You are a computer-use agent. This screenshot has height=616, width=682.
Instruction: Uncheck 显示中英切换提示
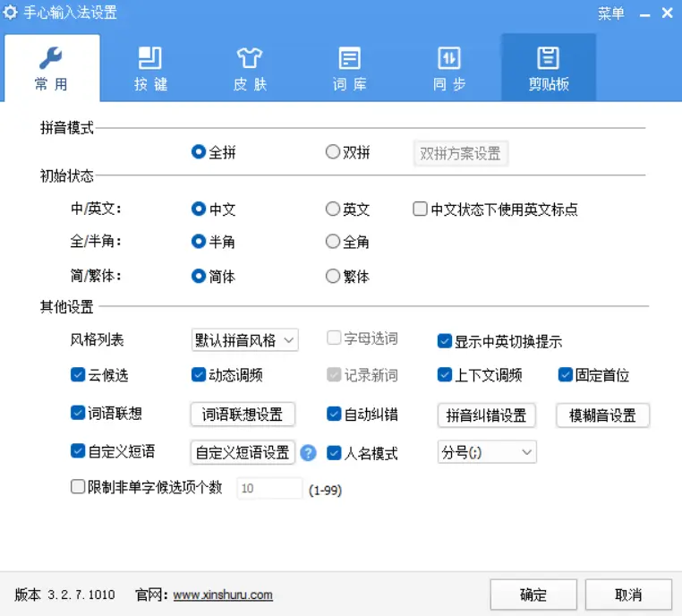pyautogui.click(x=499, y=341)
